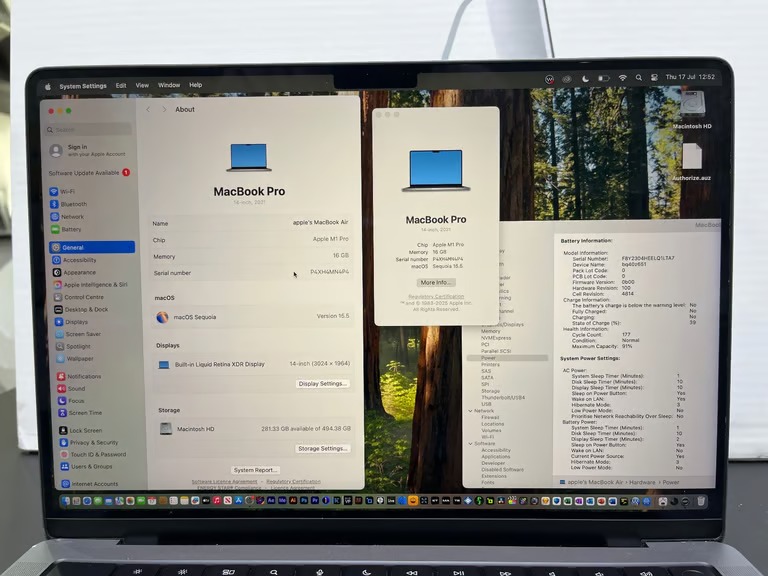Viewport: 768px width, 576px height.
Task: Select Memory in System Information sidebar
Action: [x=490, y=331]
